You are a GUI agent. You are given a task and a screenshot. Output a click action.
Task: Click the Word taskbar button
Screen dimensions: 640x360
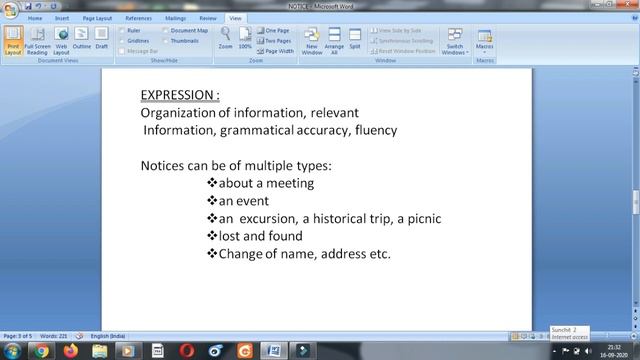pos(273,351)
